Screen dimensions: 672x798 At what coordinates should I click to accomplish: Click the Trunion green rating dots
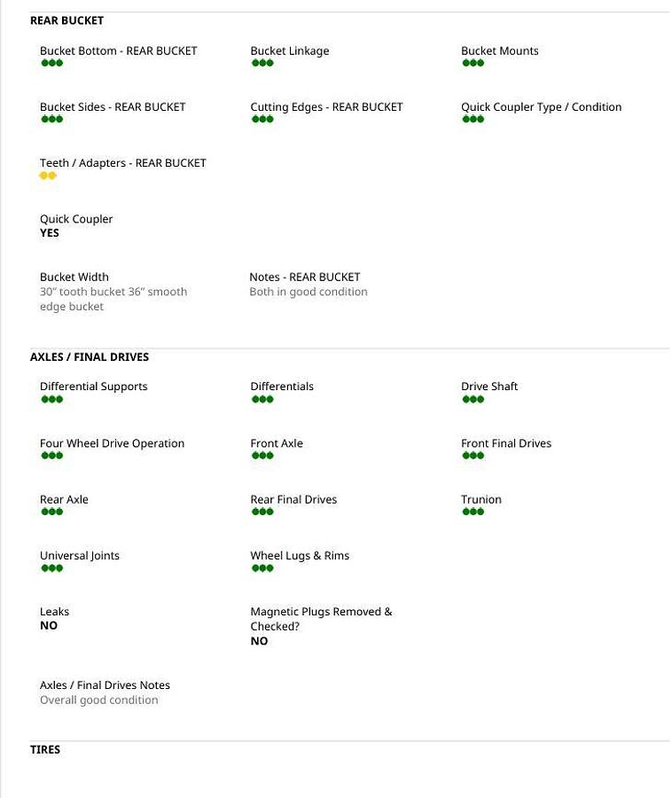click(473, 512)
